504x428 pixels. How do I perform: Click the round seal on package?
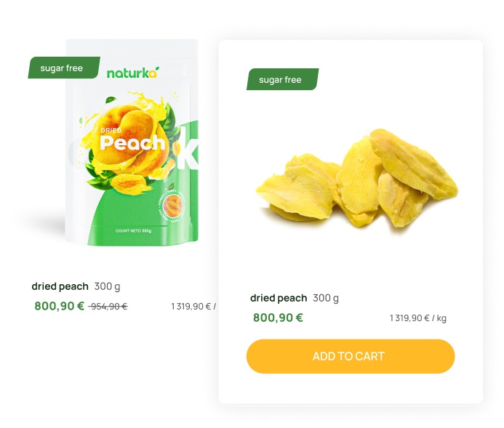[x=172, y=206]
